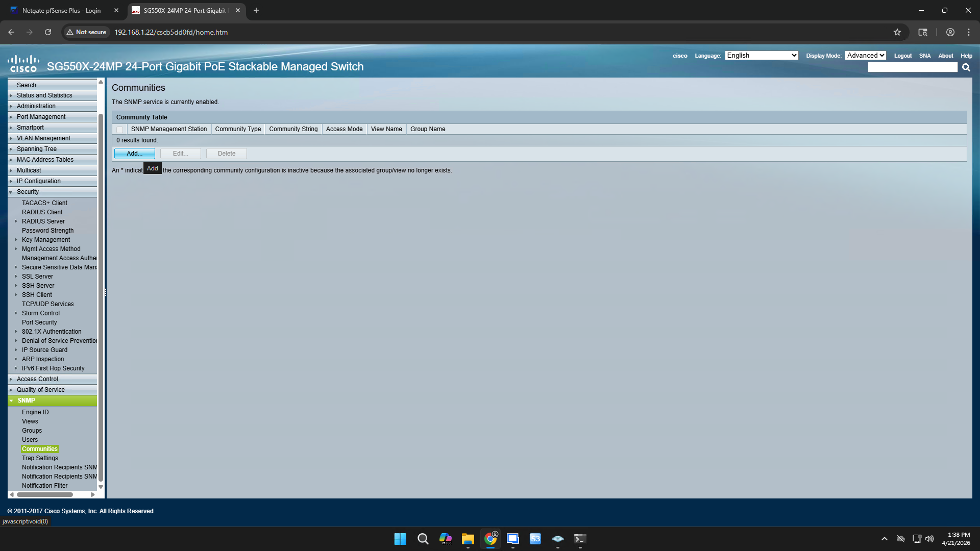The image size is (980, 551).
Task: Bookmark this page with star icon
Action: click(x=897, y=32)
